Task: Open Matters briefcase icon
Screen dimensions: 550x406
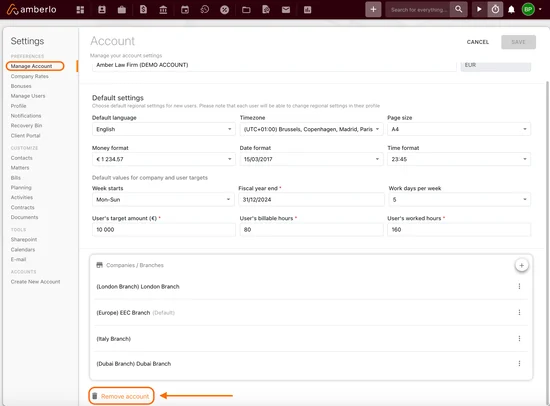Action: [x=122, y=10]
